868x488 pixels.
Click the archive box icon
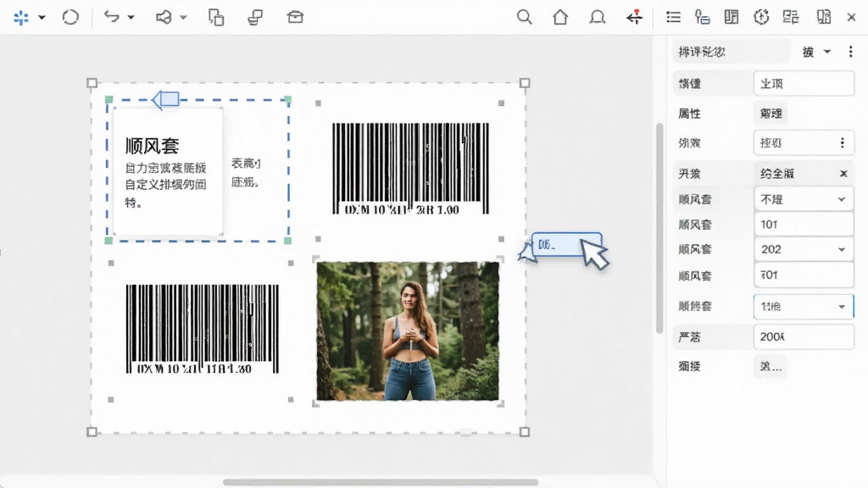295,17
